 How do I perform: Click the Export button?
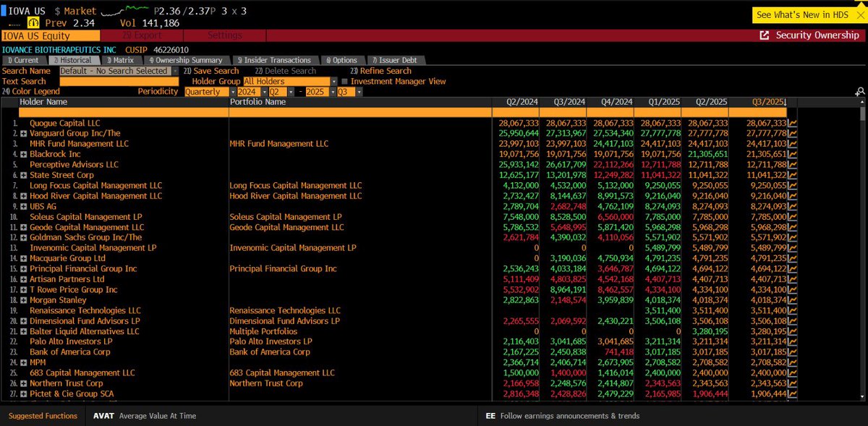click(x=141, y=35)
